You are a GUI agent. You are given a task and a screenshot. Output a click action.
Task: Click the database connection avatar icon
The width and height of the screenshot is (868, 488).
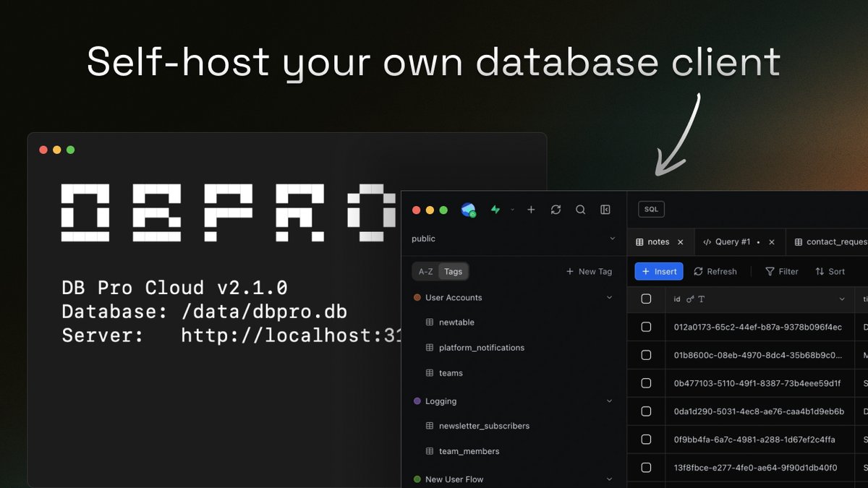tap(468, 210)
